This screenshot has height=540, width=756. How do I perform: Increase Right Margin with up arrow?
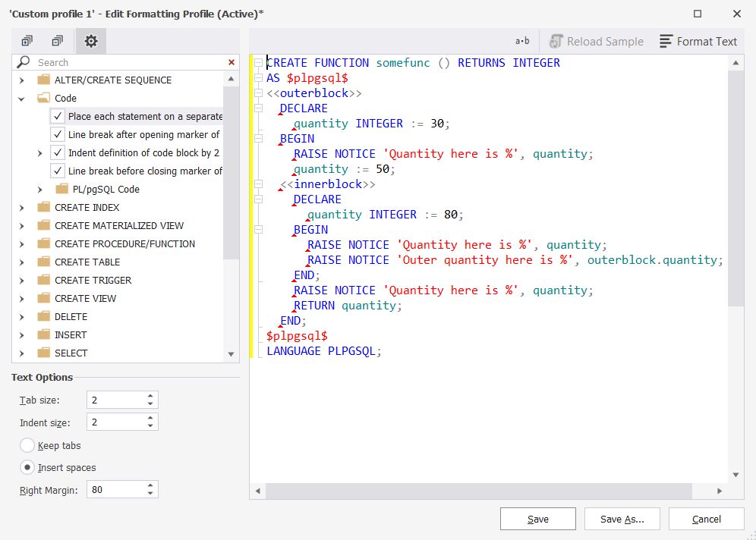tap(150, 485)
